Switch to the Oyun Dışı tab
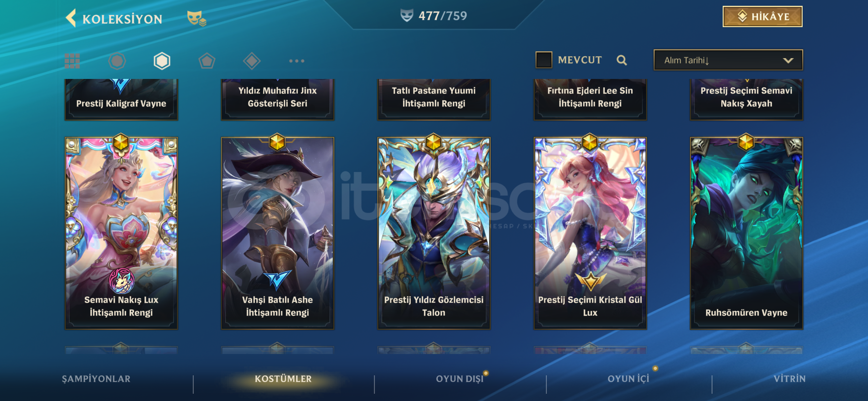 pyautogui.click(x=460, y=379)
